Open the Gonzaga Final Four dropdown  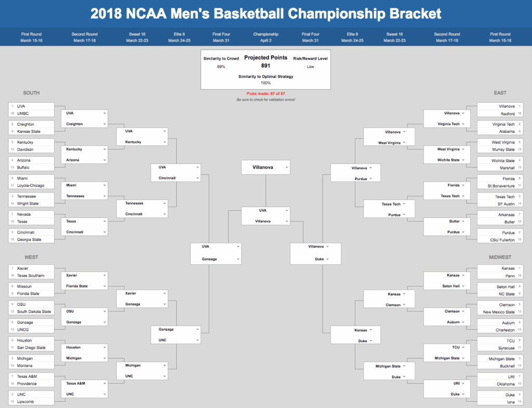(x=216, y=259)
